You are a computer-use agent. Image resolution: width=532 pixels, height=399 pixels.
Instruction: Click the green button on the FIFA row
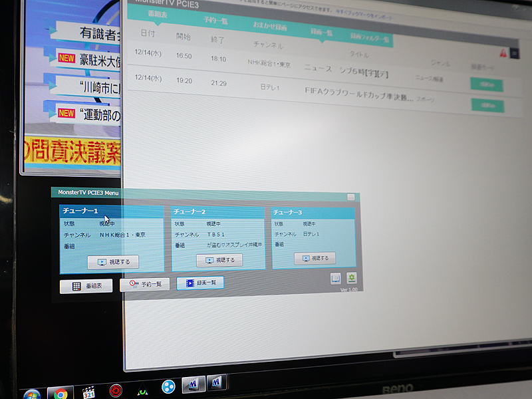pyautogui.click(x=488, y=106)
